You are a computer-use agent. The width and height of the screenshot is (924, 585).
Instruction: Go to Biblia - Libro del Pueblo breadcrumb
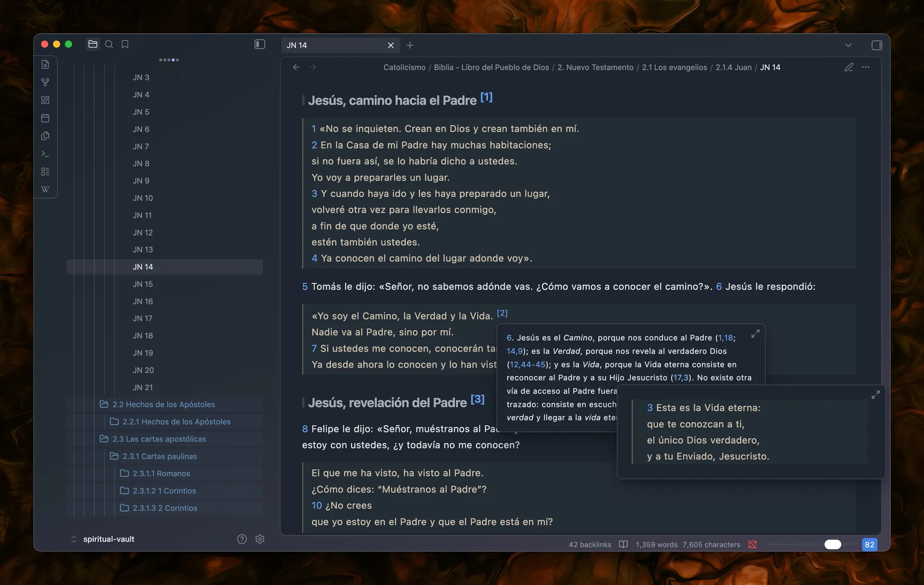[491, 67]
